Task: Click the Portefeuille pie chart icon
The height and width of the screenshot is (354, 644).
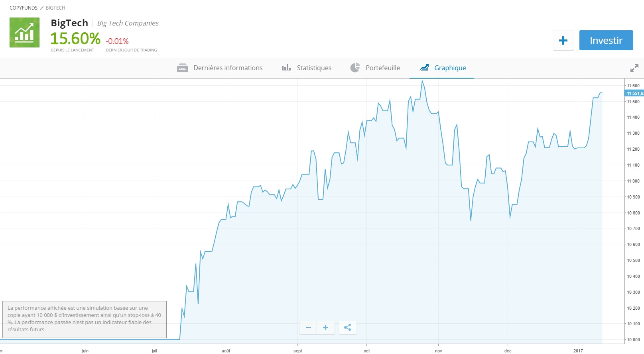Action: 355,68
